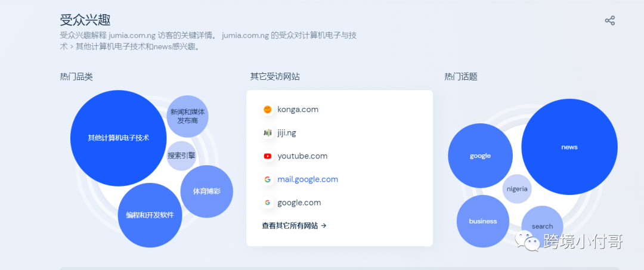Select the google topic bubble
This screenshot has height=270, width=644.
coord(480,156)
